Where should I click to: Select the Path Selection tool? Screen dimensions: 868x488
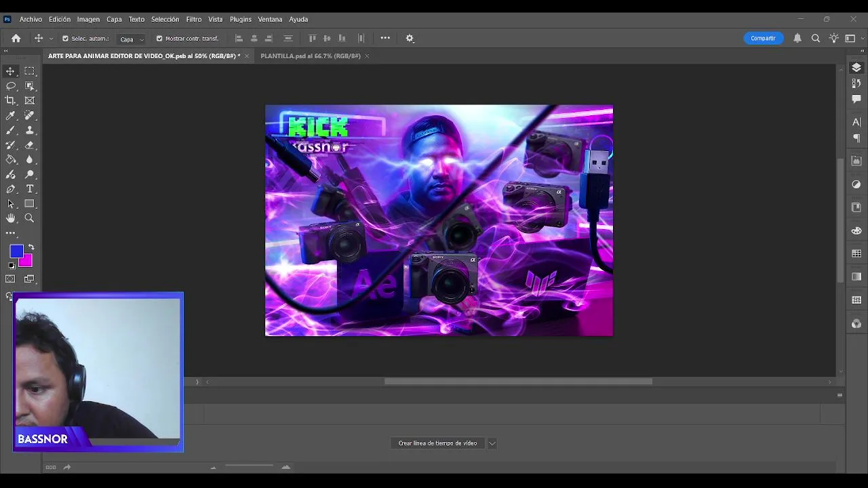pos(11,203)
